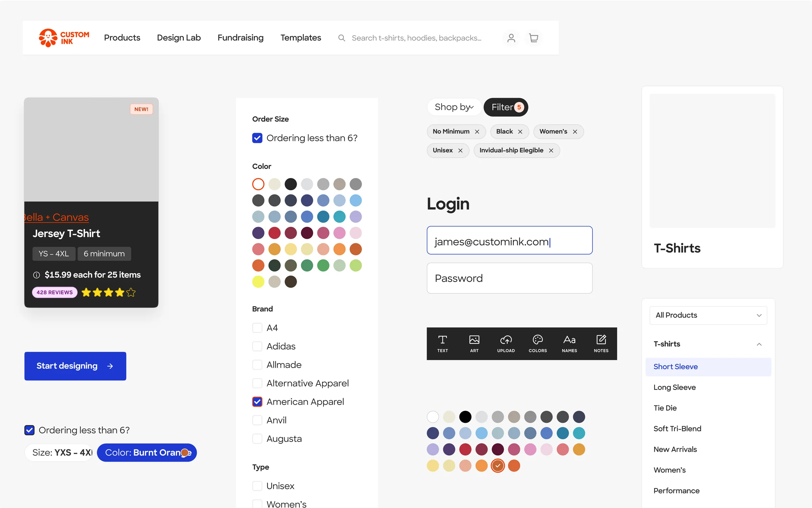Remove the Black filter chip

520,132
